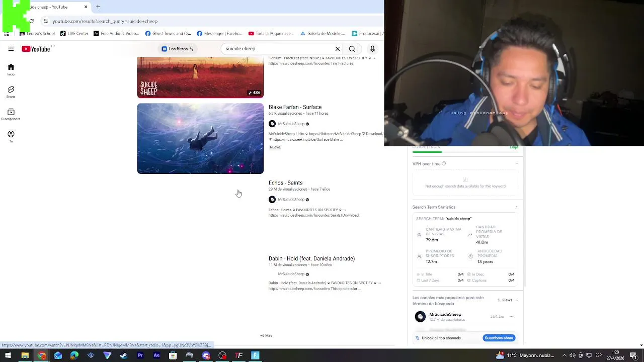Launch Premiere Pro from the taskbar

click(140, 355)
